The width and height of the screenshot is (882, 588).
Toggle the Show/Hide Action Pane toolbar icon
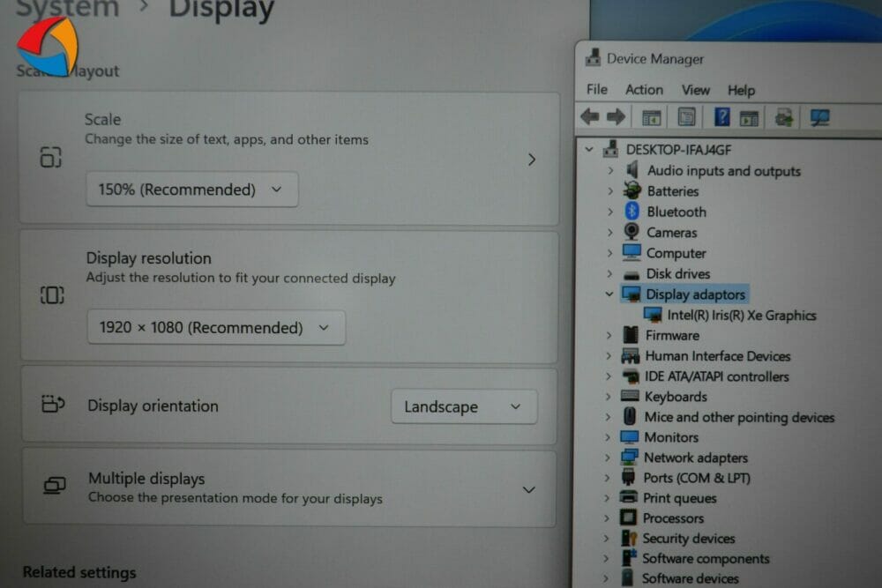point(749,118)
